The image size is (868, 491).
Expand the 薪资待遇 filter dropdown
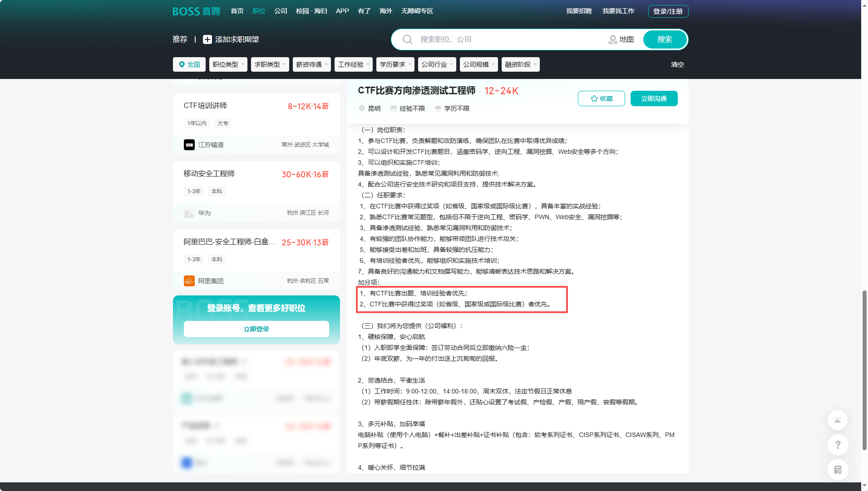tap(311, 64)
